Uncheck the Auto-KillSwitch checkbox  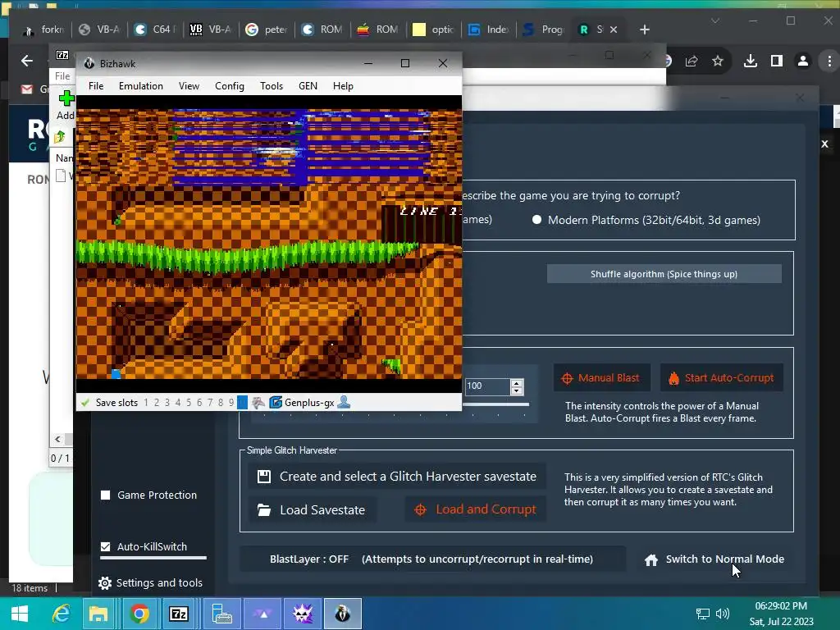106,546
